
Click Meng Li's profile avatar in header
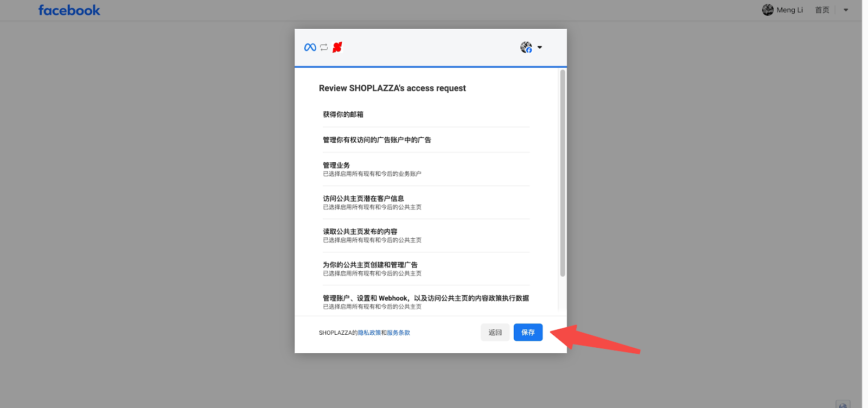coord(767,10)
